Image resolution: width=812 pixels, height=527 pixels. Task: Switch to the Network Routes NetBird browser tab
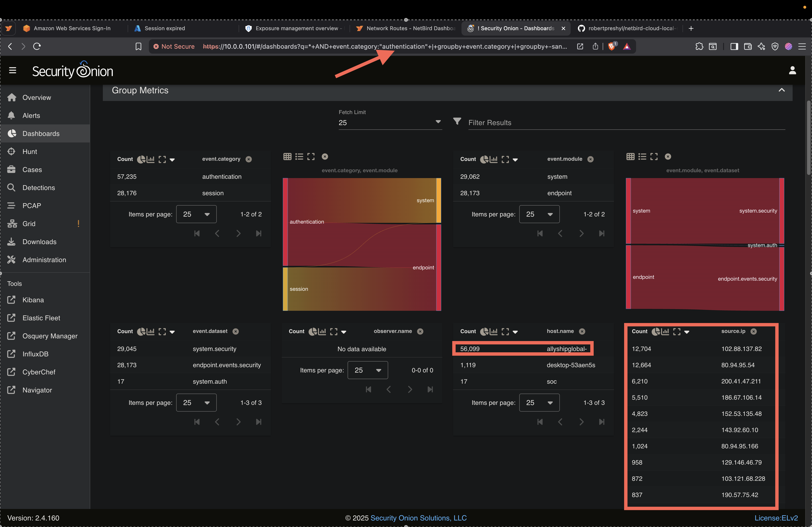click(406, 28)
